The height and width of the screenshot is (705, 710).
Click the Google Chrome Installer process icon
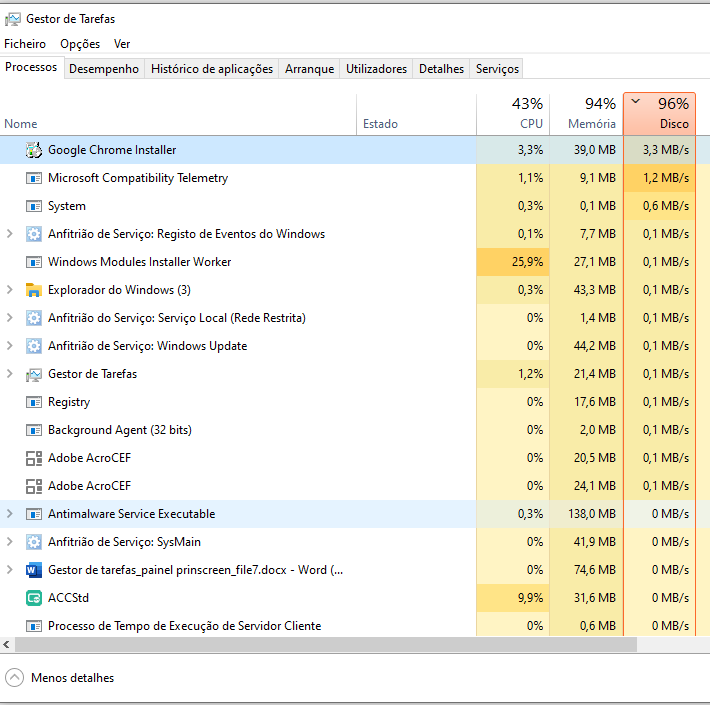(x=34, y=150)
